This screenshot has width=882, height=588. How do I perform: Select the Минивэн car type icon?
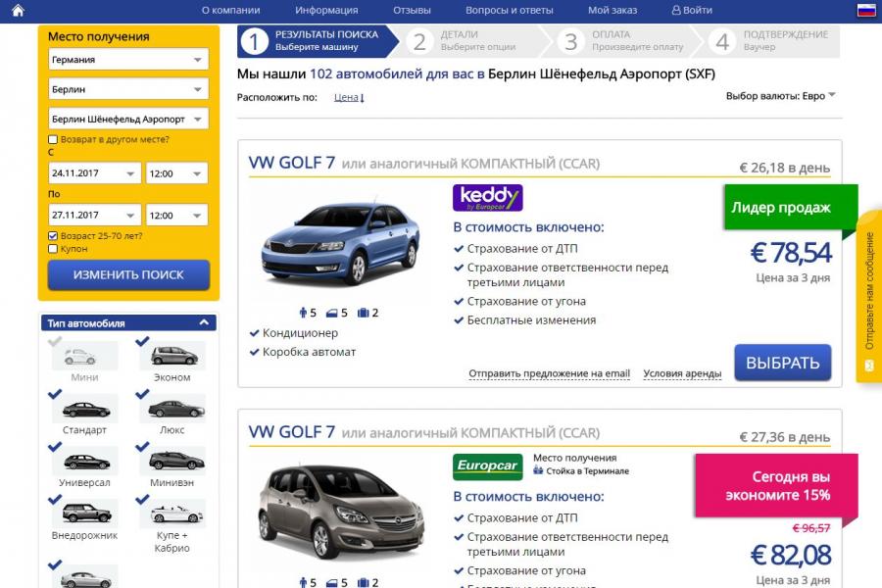click(x=173, y=462)
